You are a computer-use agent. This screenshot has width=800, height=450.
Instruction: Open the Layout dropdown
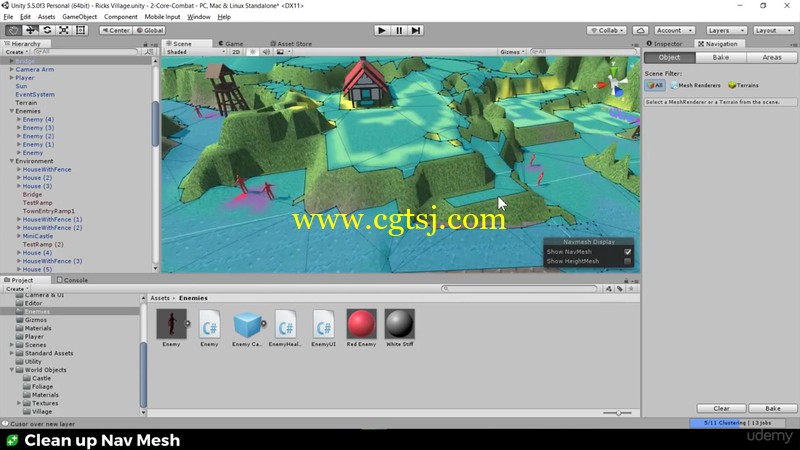click(773, 30)
